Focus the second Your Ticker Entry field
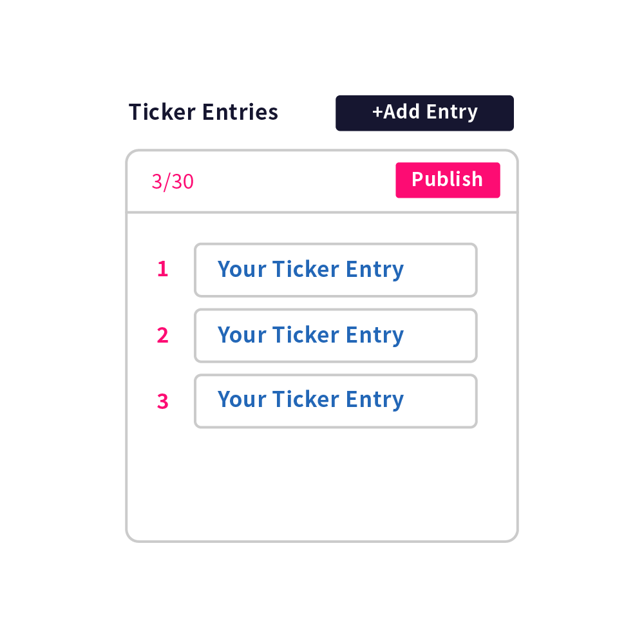Viewport: 644px width, 644px height. point(336,336)
